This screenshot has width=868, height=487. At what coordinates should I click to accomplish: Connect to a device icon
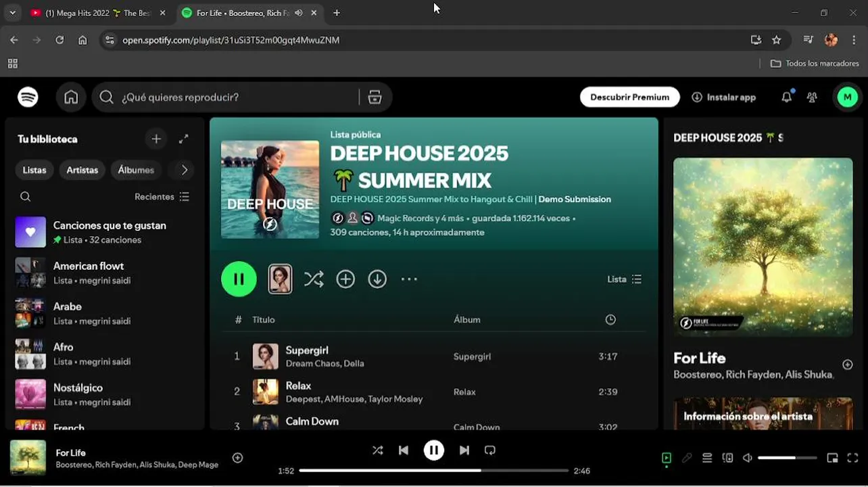(x=727, y=458)
